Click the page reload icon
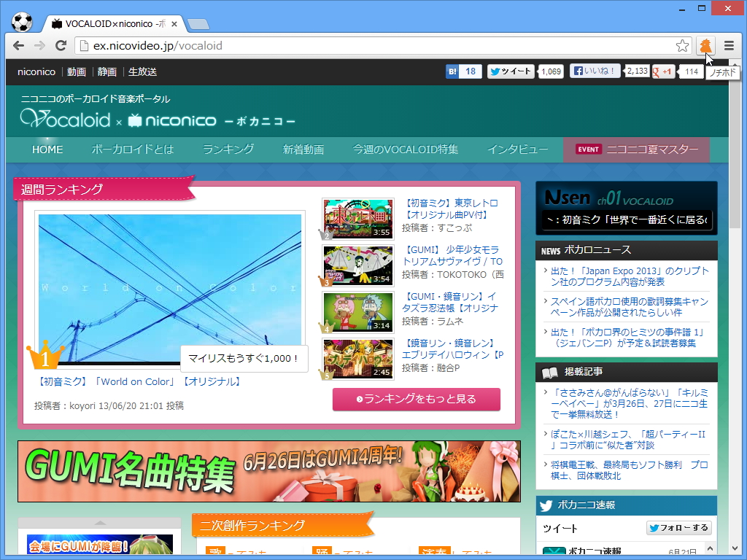Image resolution: width=747 pixels, height=560 pixels. [x=61, y=45]
